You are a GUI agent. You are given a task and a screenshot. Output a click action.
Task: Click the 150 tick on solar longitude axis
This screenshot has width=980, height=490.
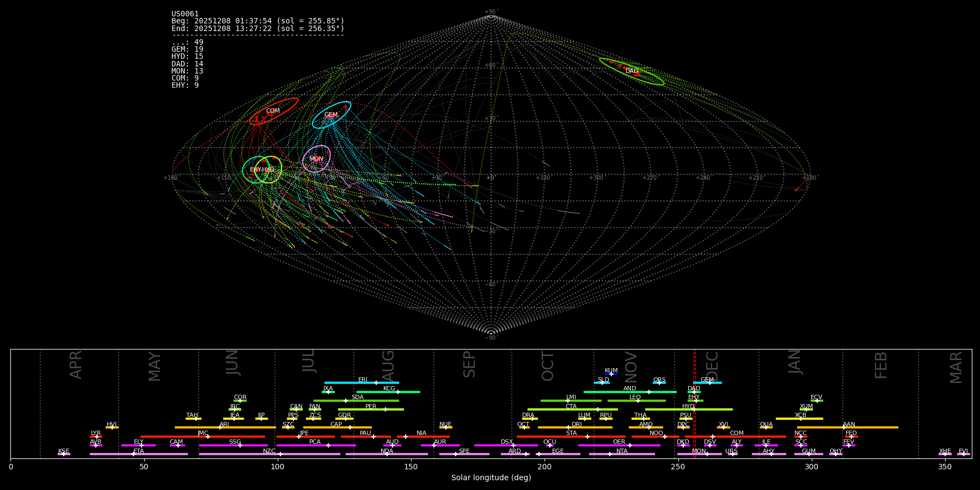[411, 467]
